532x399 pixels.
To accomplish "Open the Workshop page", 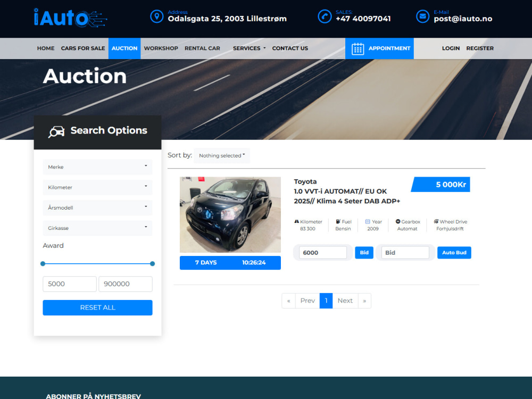I will pos(161,48).
